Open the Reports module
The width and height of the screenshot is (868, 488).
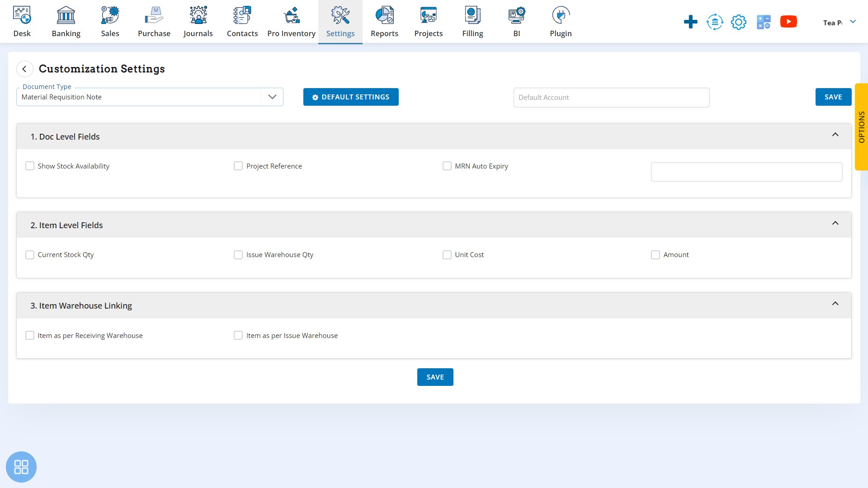tap(384, 21)
